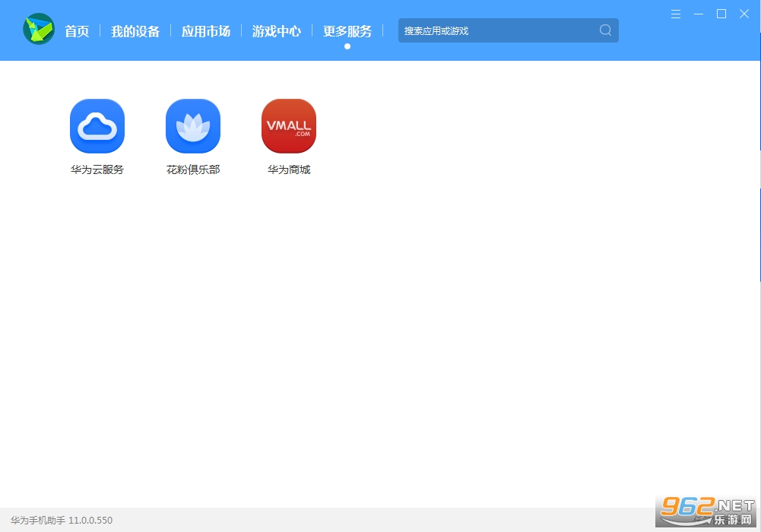Open the hamburger menu in title bar
Screen dimensions: 761x532
coord(676,14)
